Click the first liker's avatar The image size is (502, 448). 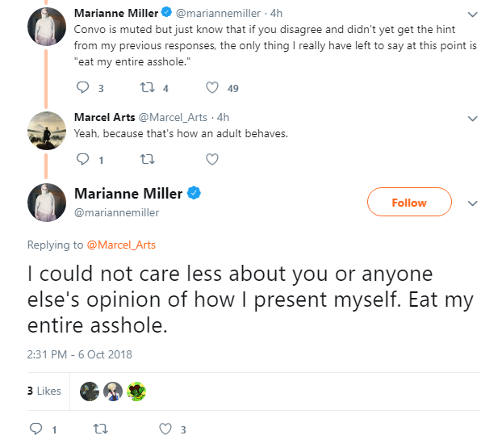point(90,391)
